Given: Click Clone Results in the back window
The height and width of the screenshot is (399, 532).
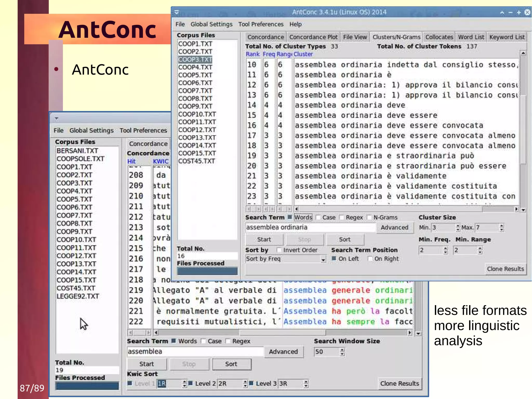Looking at the screenshot, I should pos(400,383).
